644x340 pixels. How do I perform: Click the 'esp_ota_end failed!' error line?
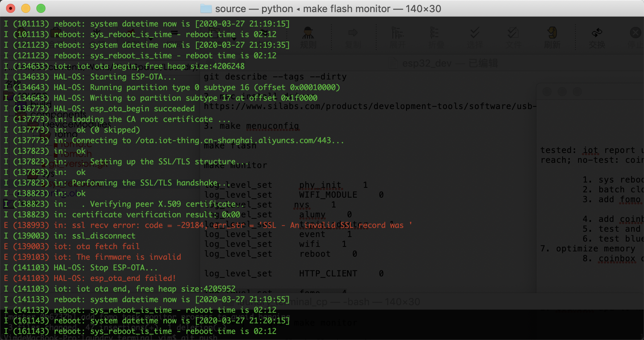coord(90,278)
